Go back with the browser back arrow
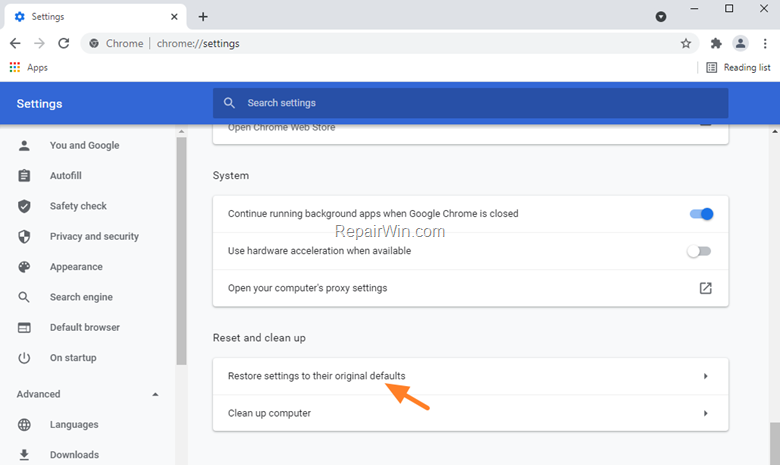The height and width of the screenshot is (465, 780). pyautogui.click(x=15, y=43)
